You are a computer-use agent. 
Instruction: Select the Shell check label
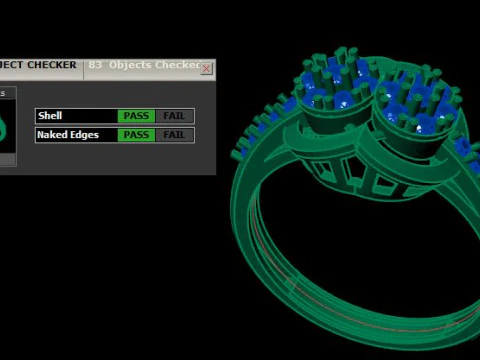50,116
